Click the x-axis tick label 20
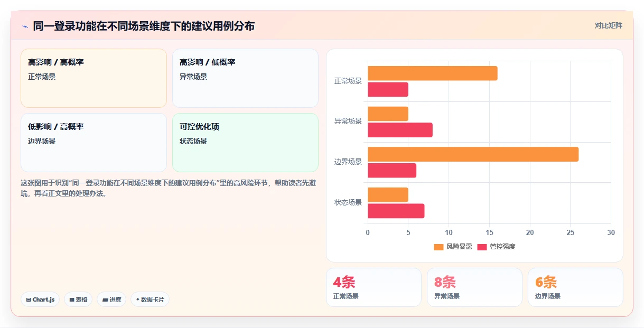Screen dimensions: 644x328 pyautogui.click(x=530, y=233)
